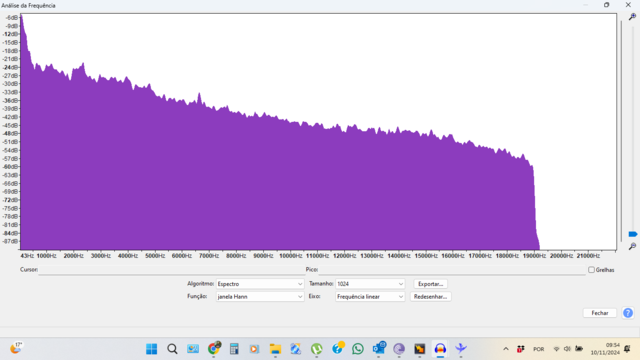Click the vertical scrollbar beside the plot
640x360 pixels.
coord(621,131)
